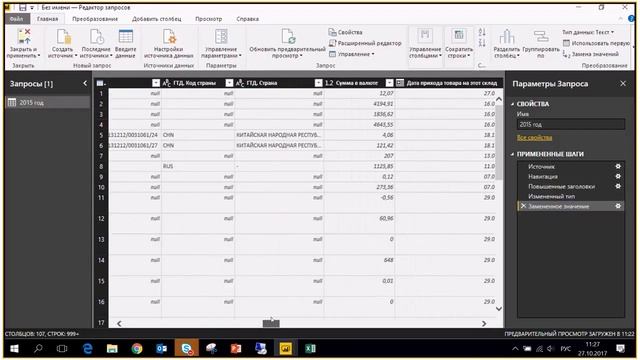This screenshot has height=360, width=640.
Task: Open query Свойства from the ribbon
Action: click(345, 32)
